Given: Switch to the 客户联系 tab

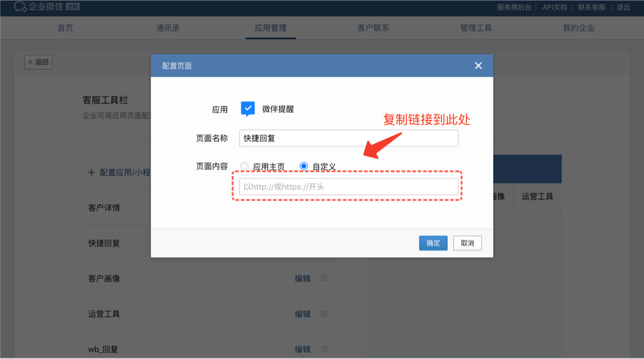Looking at the screenshot, I should tap(373, 28).
